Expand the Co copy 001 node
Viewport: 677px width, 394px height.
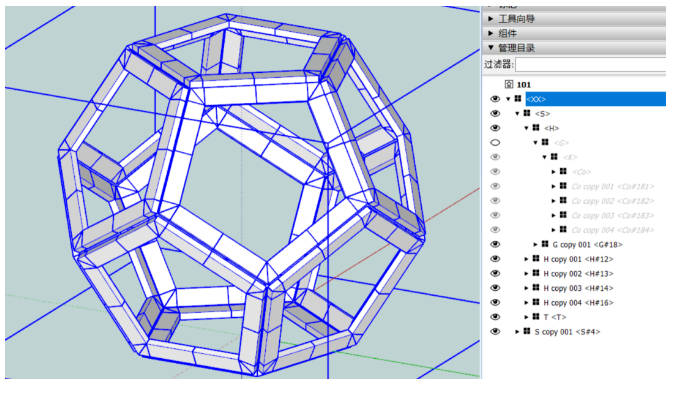[554, 186]
